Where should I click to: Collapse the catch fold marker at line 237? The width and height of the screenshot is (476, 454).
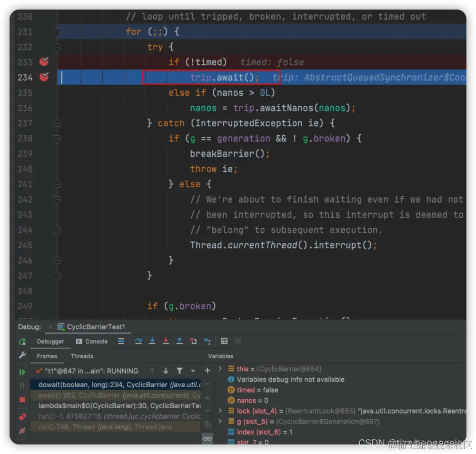tap(57, 123)
